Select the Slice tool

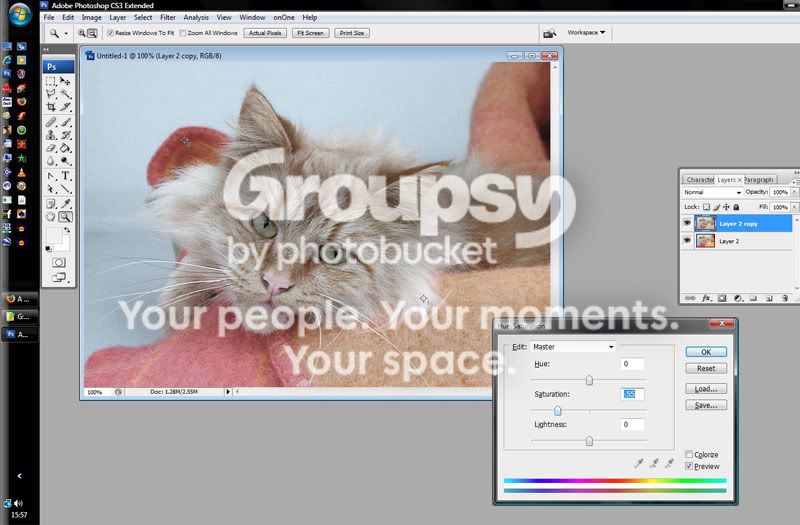pos(65,107)
